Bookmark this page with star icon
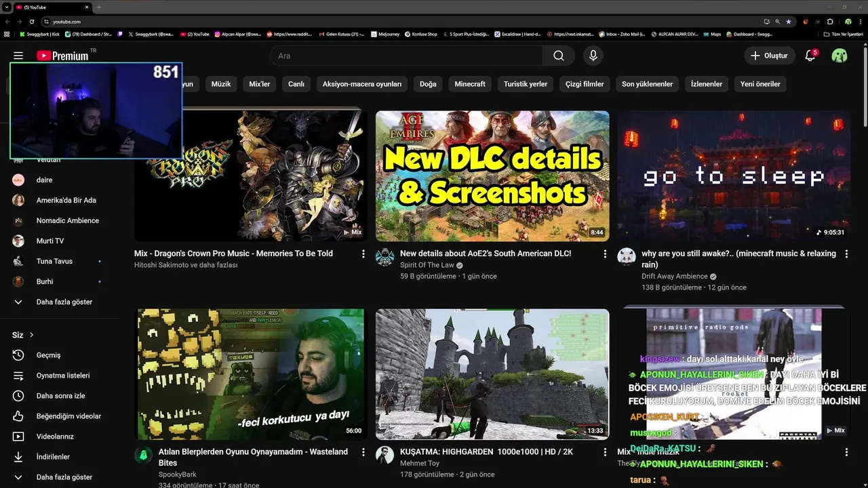The image size is (868, 488). pos(788,22)
